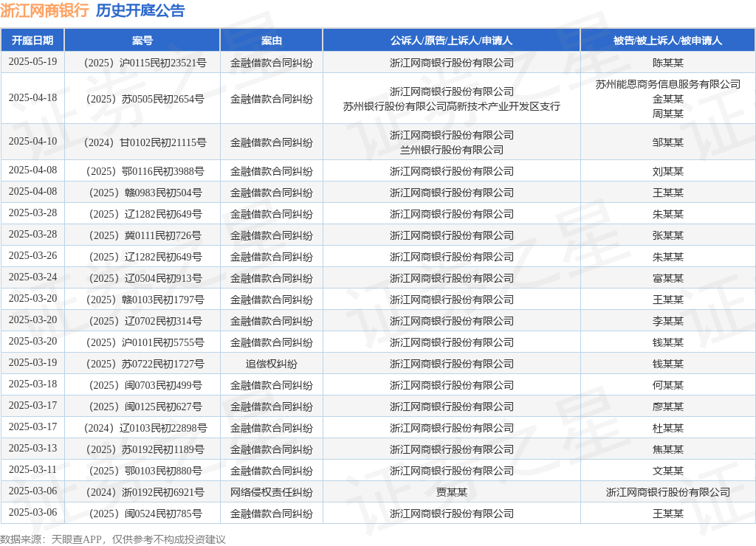This screenshot has width=756, height=546.
Task: Click the 历史开庭公告 heading
Action: pyautogui.click(x=140, y=10)
